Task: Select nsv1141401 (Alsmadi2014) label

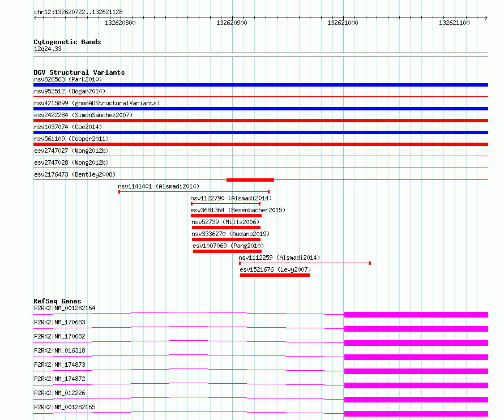Action: coord(159,186)
